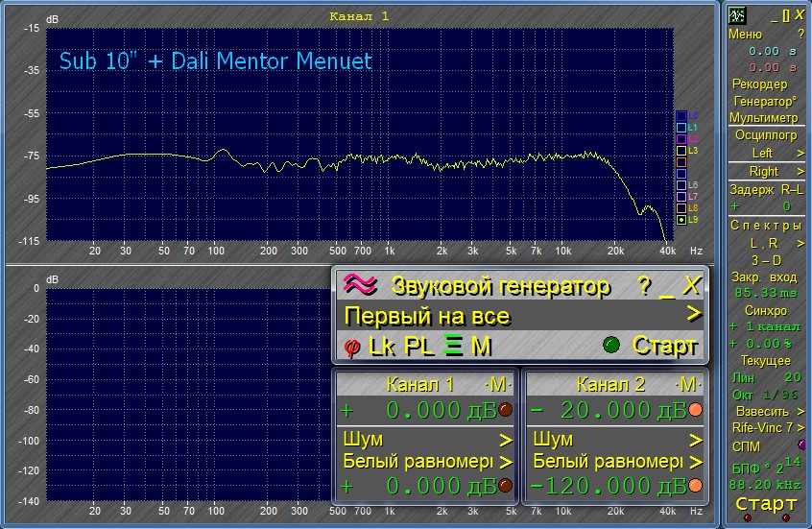Click the Задерж R–L label

coord(766,190)
